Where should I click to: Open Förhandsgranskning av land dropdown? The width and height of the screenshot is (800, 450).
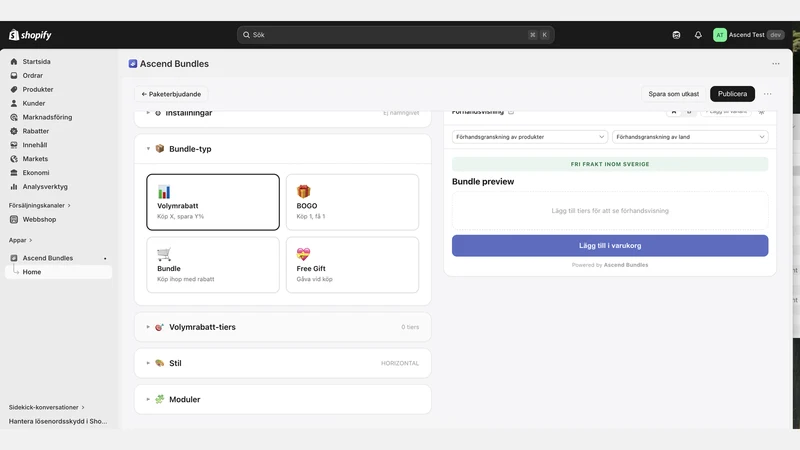[690, 137]
